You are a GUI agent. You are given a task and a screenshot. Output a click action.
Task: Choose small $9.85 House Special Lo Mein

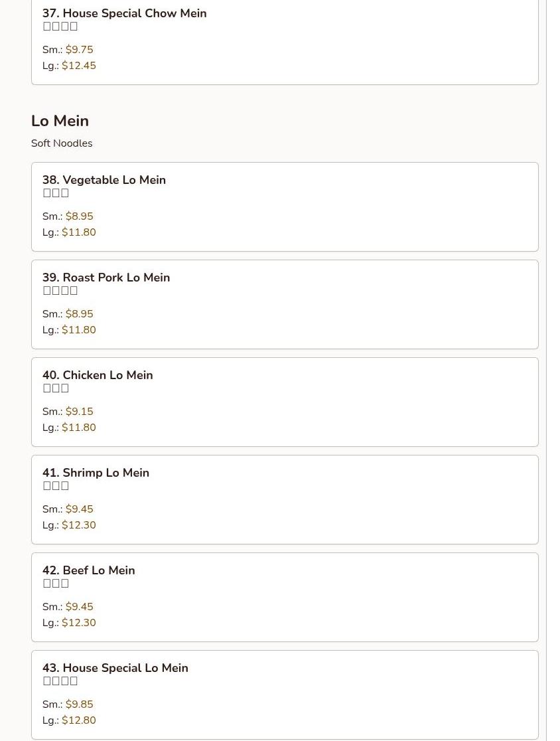[x=79, y=704]
